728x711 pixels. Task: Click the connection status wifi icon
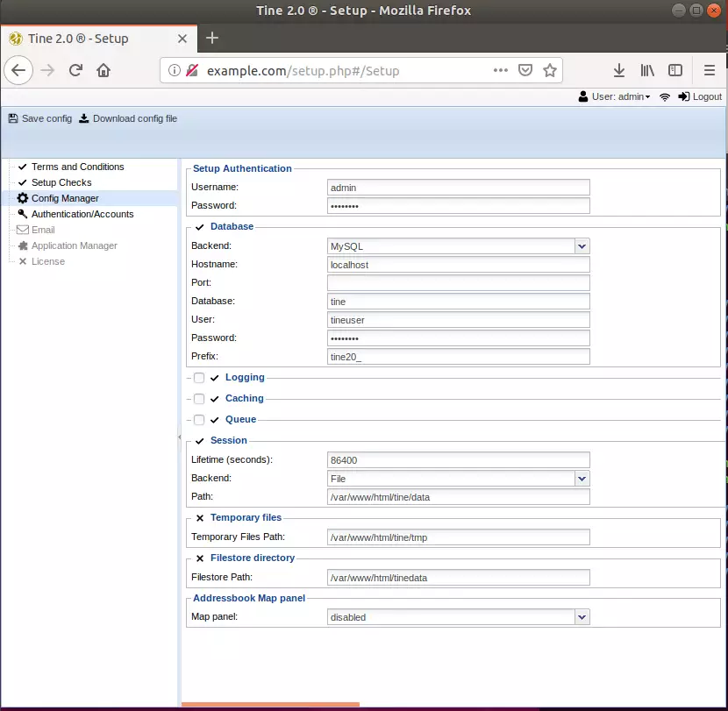(x=665, y=96)
